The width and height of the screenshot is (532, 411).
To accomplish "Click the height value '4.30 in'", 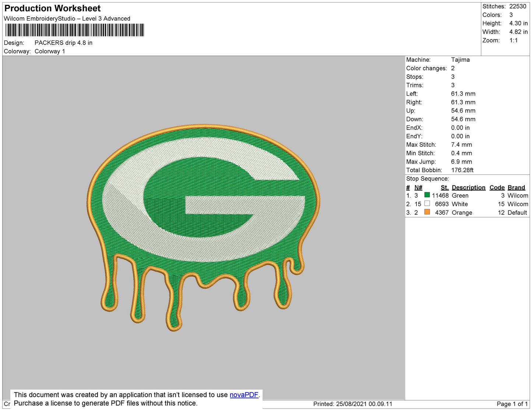I will pos(518,24).
